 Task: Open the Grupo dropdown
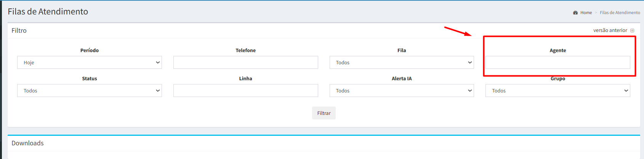557,91
